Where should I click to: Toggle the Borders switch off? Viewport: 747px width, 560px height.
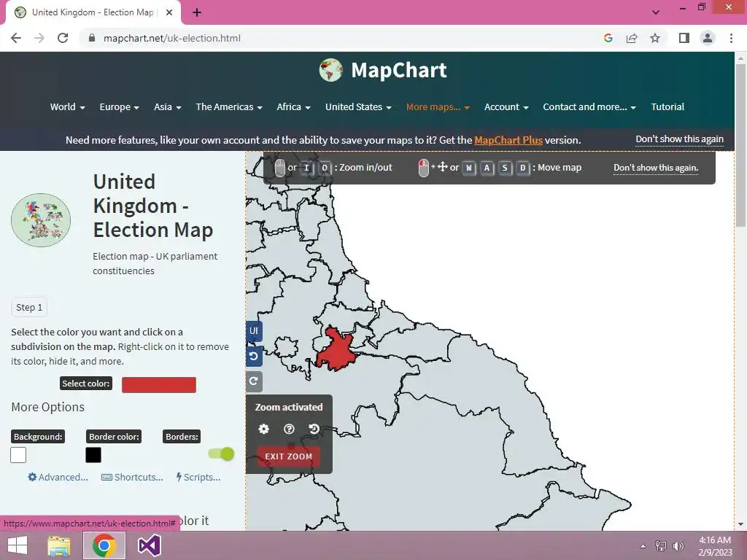pyautogui.click(x=221, y=454)
